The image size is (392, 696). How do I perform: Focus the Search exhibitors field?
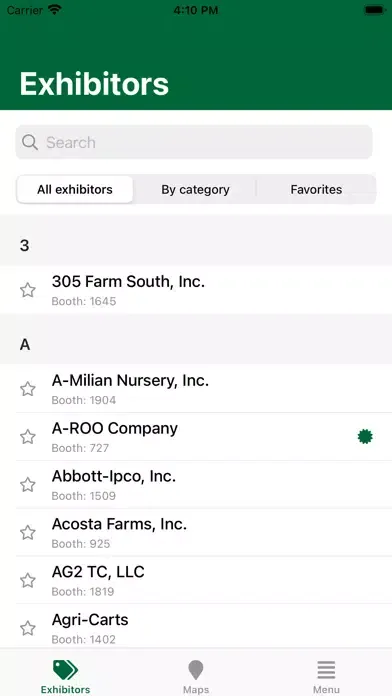(x=194, y=142)
